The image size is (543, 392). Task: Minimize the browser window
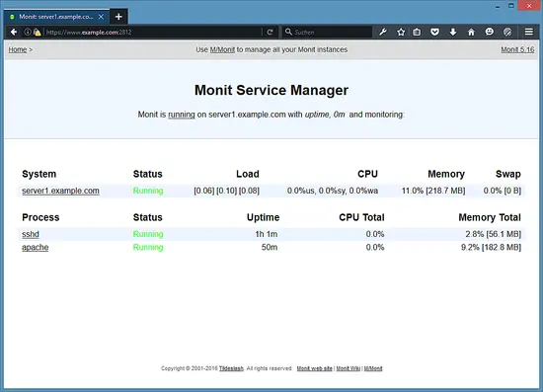pyautogui.click(x=498, y=6)
